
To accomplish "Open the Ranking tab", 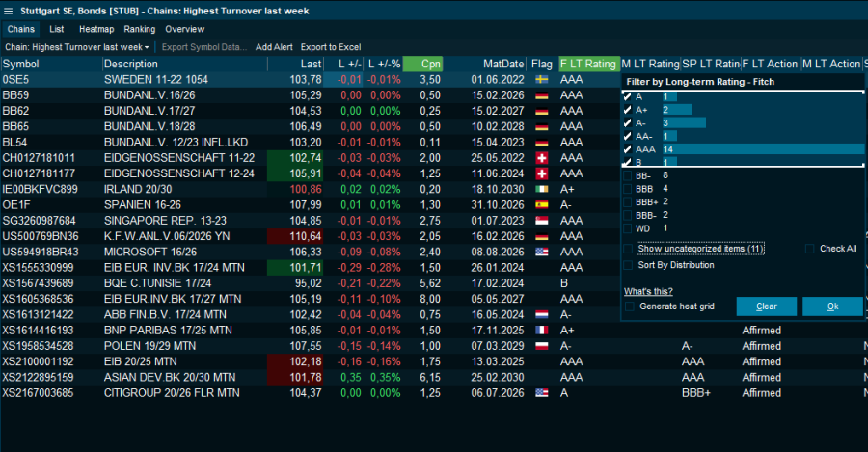I will click(139, 29).
